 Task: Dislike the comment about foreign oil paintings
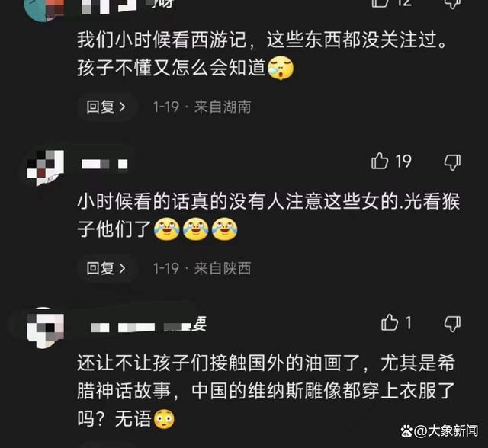pos(452,324)
